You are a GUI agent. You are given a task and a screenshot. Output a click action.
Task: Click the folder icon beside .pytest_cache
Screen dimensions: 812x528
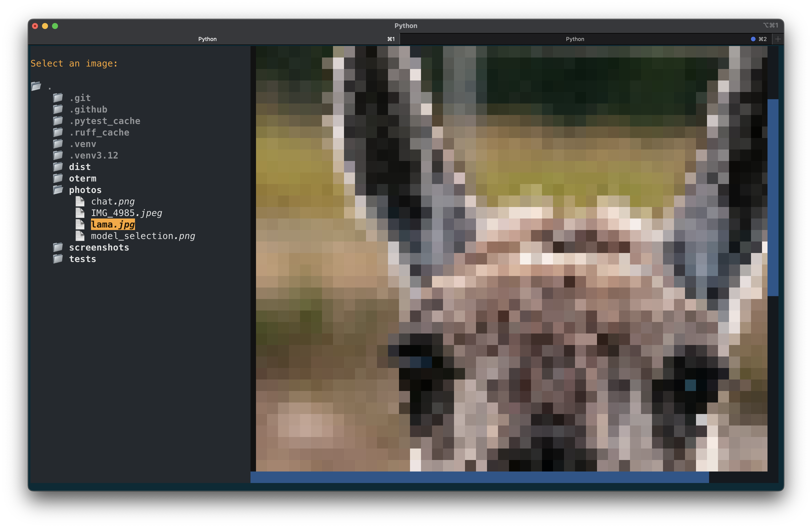(x=58, y=121)
